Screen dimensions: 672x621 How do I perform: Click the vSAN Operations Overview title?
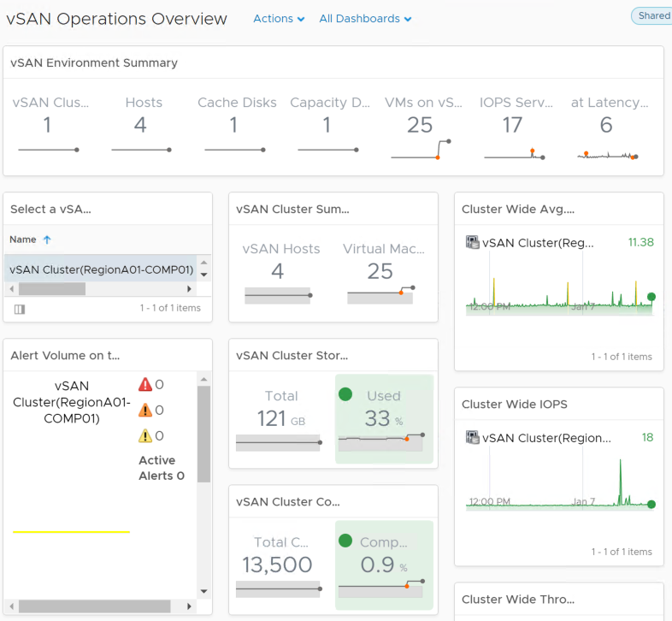(x=116, y=19)
